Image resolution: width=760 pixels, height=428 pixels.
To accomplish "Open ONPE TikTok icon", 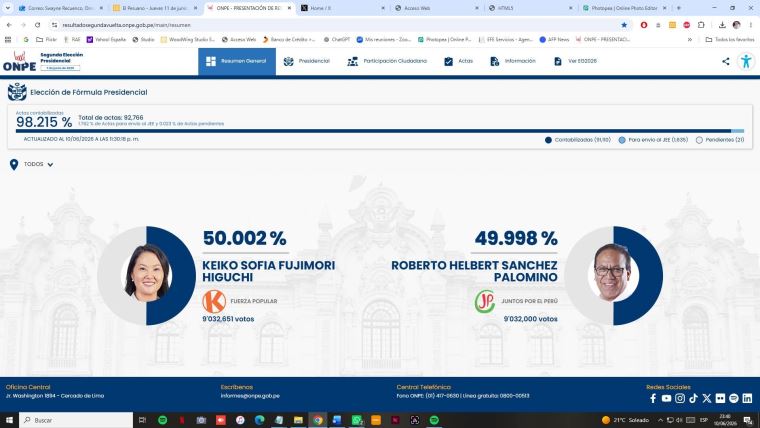I will pos(694,398).
